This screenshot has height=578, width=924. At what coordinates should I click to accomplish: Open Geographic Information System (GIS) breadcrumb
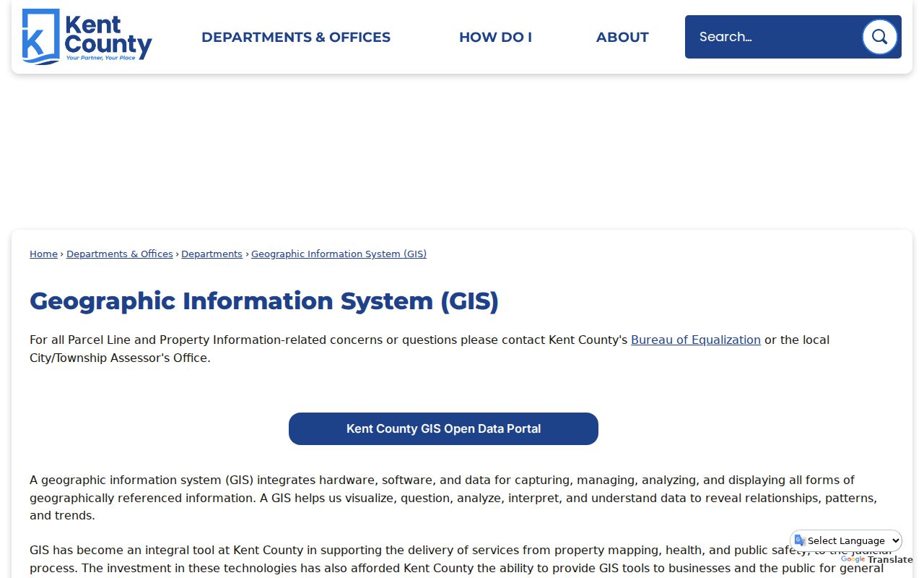pos(339,254)
